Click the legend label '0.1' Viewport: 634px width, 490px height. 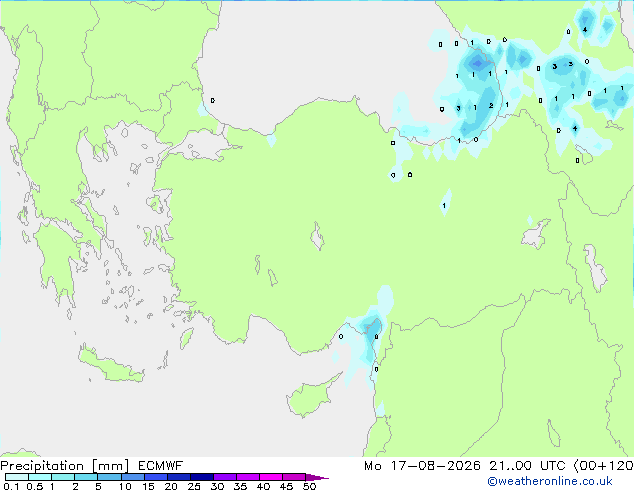pos(11,486)
